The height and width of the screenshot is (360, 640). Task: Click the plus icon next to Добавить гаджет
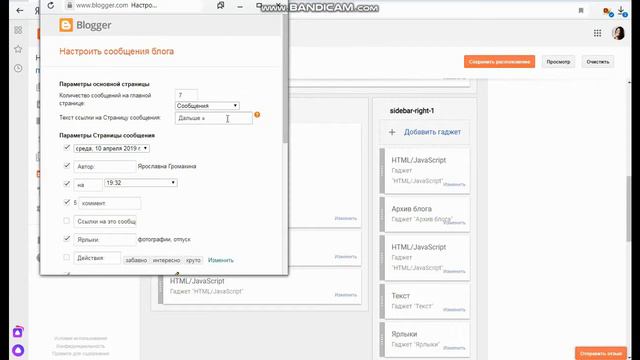point(392,132)
